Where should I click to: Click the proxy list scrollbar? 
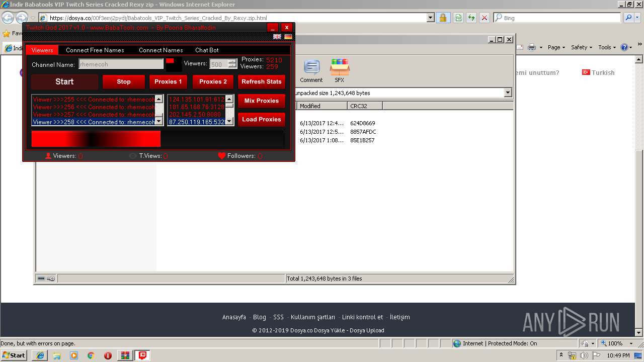click(229, 110)
